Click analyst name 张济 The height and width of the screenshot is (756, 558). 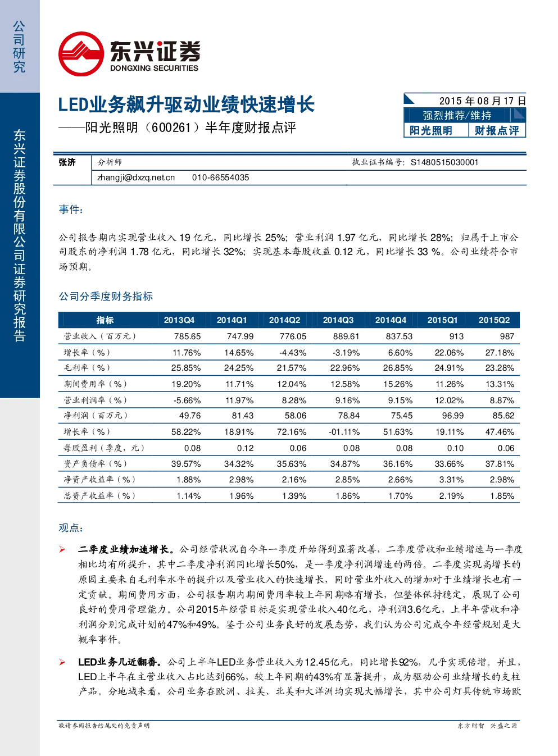(67, 162)
